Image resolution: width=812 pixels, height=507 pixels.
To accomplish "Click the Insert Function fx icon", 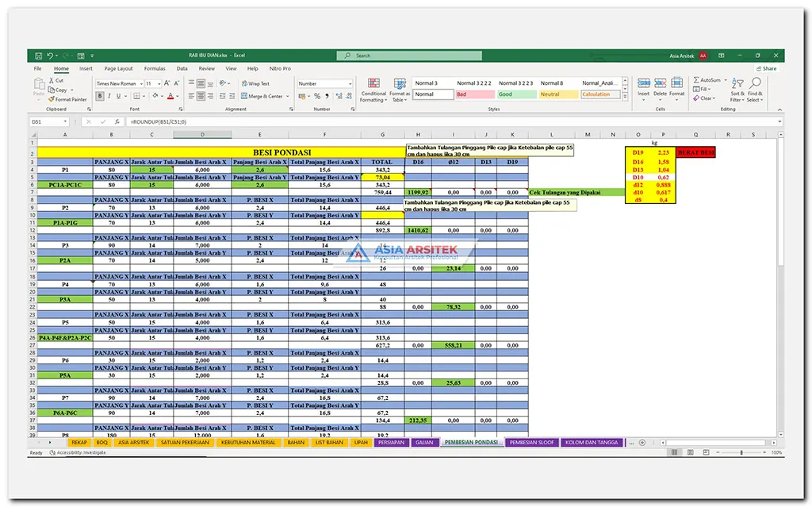I will click(x=117, y=122).
